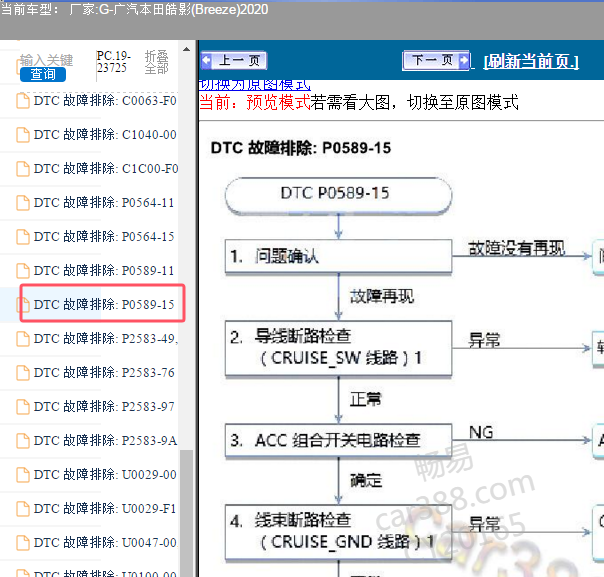Click flowchart step 1. 问题确认
Screen dimensions: 604x577
coord(338,256)
